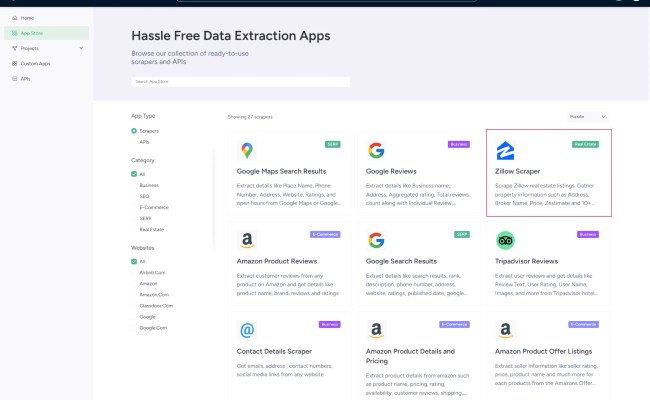The height and width of the screenshot is (400, 650).
Task: Open Amazon Product Offer Listings title
Action: pos(543,351)
